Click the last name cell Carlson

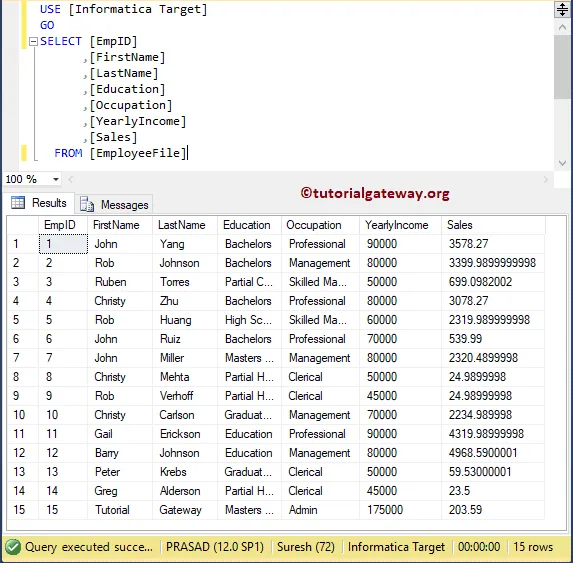pyautogui.click(x=185, y=415)
